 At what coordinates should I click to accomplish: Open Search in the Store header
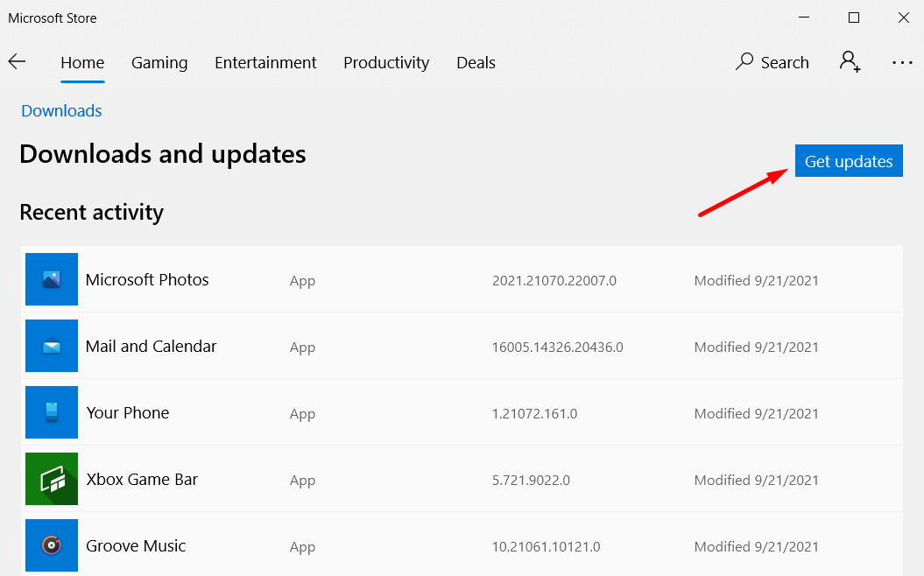772,62
